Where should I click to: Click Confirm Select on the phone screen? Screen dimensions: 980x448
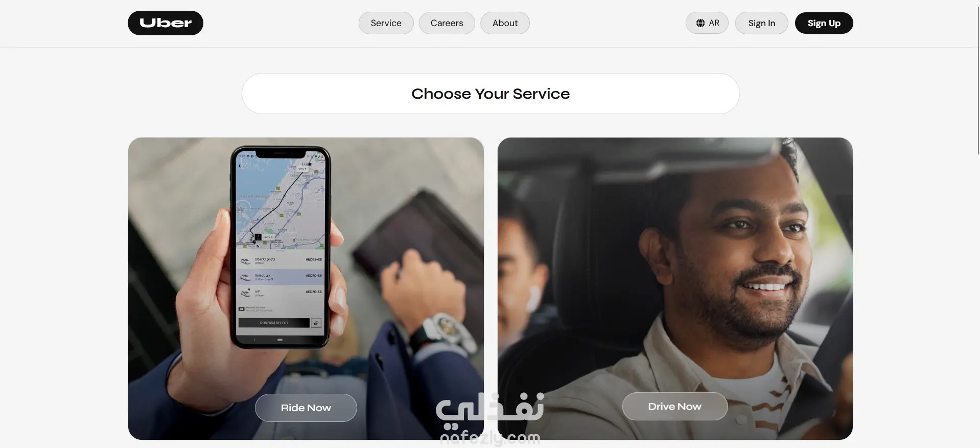point(274,323)
